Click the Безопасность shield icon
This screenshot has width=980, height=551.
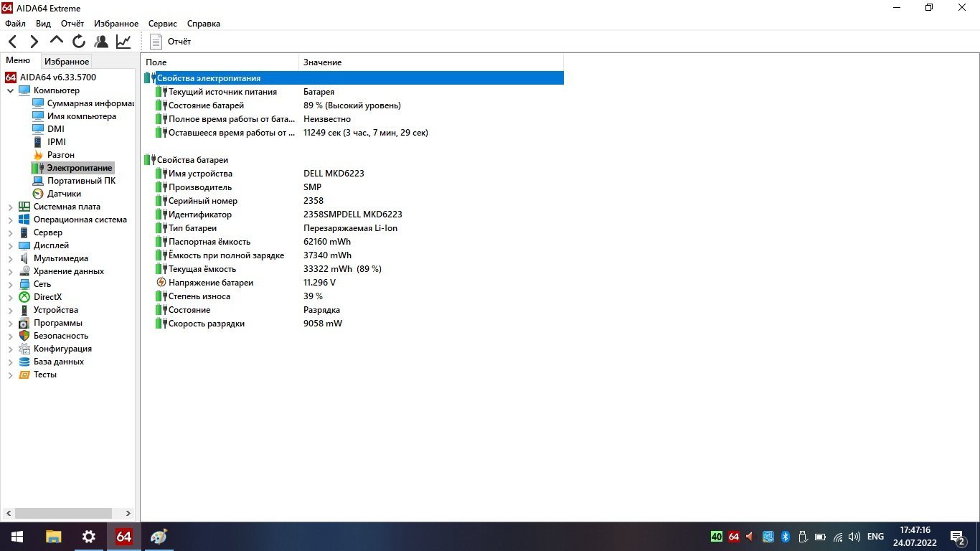pos(24,336)
